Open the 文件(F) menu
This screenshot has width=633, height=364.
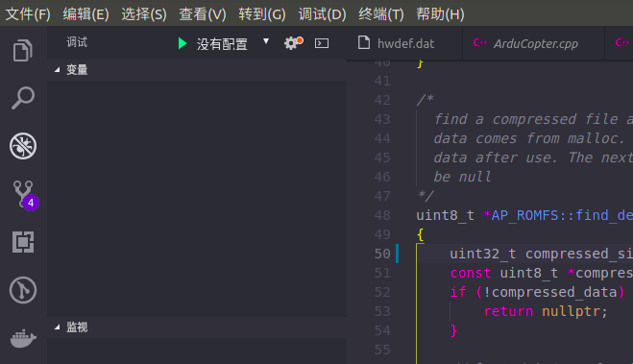pos(28,14)
